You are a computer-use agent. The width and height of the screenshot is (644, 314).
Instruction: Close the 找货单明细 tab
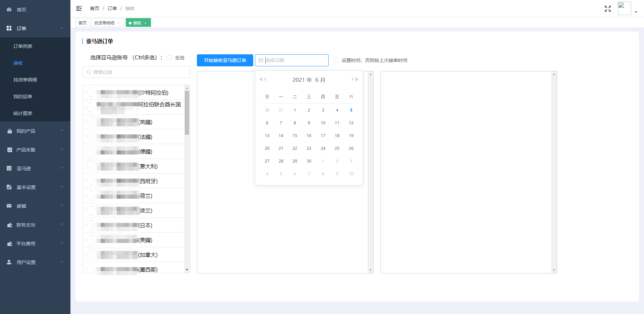pyautogui.click(x=118, y=23)
